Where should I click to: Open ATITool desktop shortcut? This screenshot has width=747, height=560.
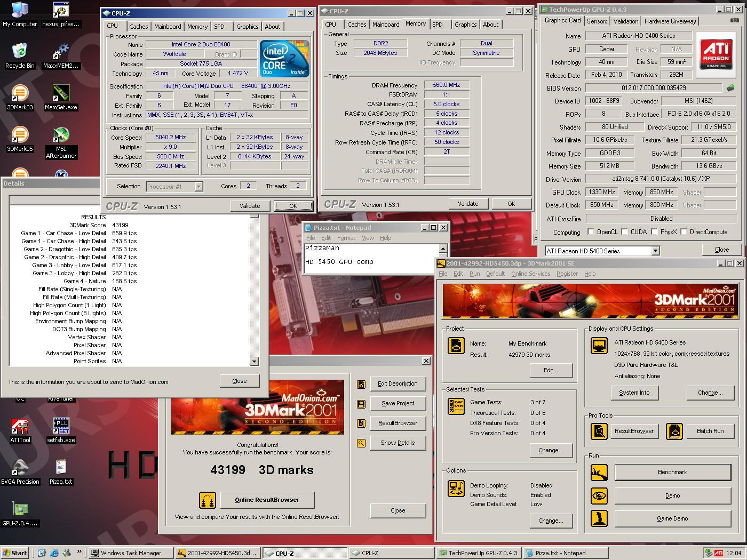coord(20,430)
